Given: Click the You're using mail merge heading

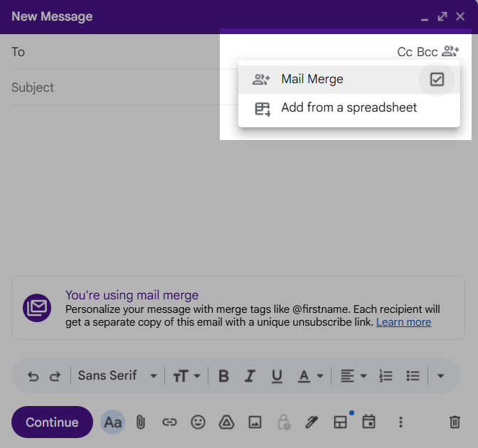Looking at the screenshot, I should pyautogui.click(x=132, y=295).
